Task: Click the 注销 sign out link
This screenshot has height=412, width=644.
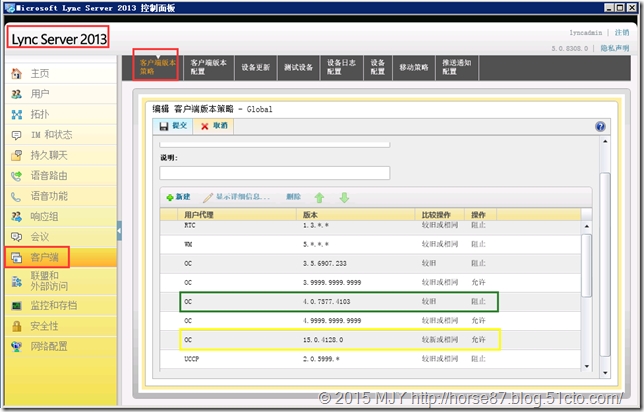Action: pyautogui.click(x=622, y=32)
